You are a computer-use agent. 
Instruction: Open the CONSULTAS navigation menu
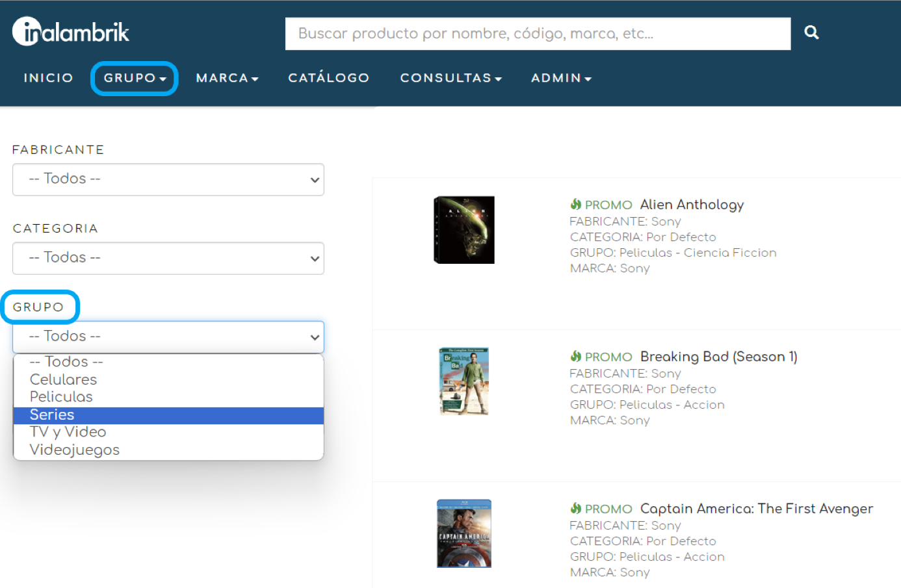coord(451,78)
